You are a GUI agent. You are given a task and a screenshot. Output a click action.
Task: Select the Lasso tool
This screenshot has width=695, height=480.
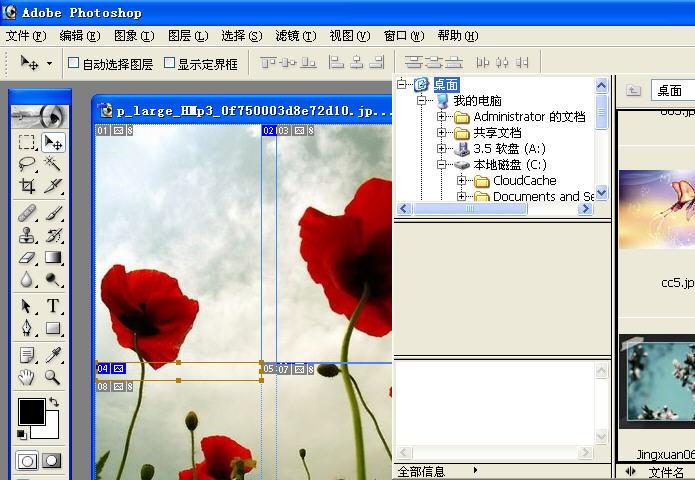pyautogui.click(x=27, y=164)
